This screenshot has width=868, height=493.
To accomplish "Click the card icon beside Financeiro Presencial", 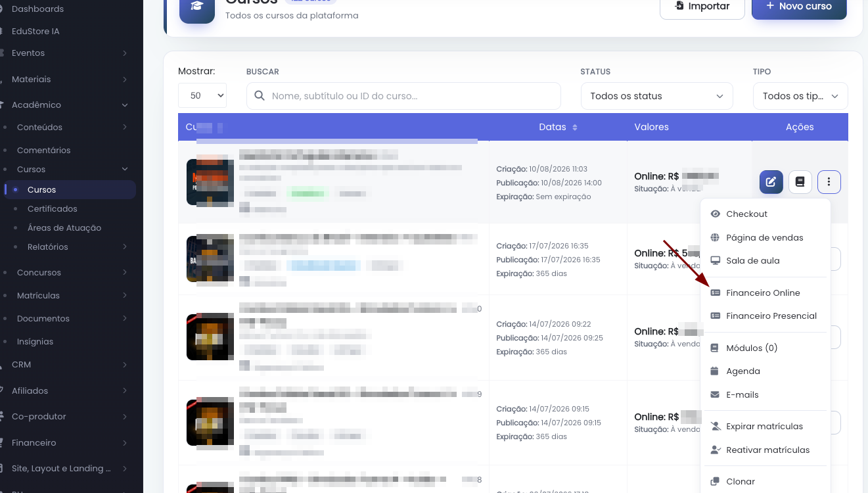I will click(716, 316).
